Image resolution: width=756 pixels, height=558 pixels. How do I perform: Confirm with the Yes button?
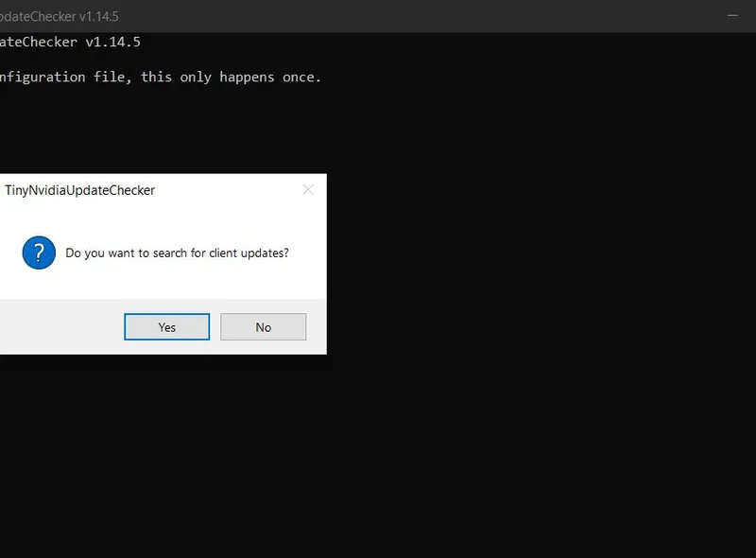click(x=167, y=327)
